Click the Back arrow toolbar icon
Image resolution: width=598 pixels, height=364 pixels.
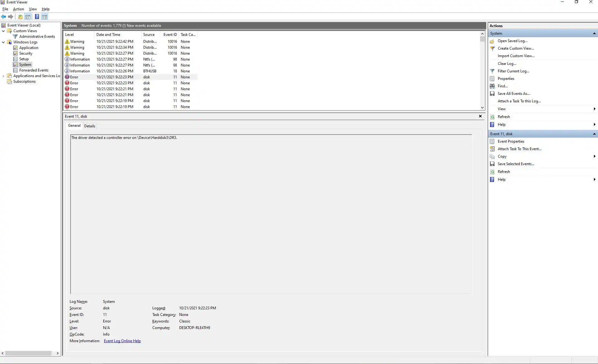coord(3,17)
